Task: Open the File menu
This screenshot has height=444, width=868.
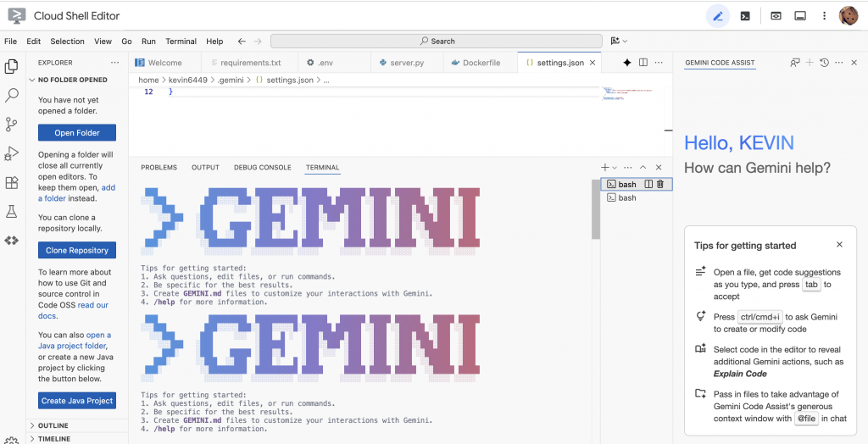Action: click(10, 41)
